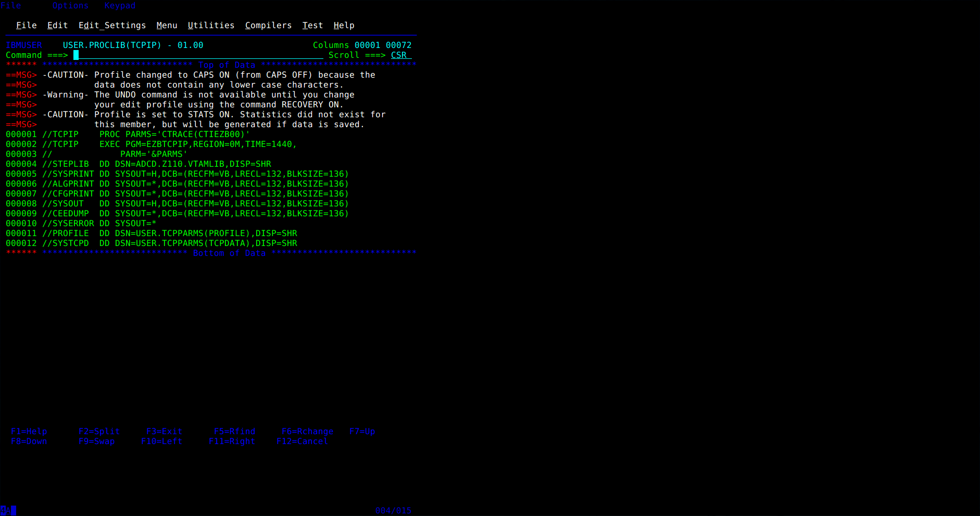Click the F1=Help function key
The height and width of the screenshot is (516, 980).
tap(29, 431)
